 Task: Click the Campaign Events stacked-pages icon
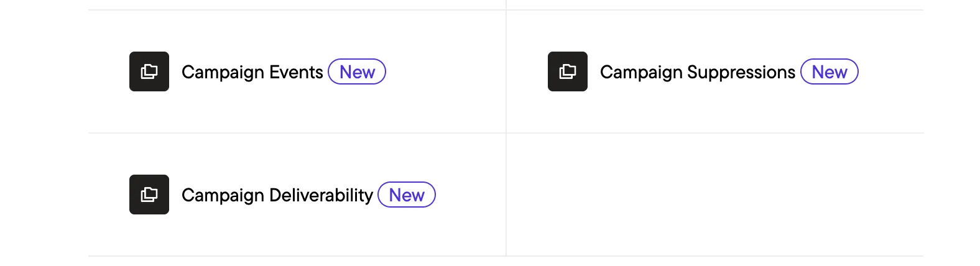149,71
